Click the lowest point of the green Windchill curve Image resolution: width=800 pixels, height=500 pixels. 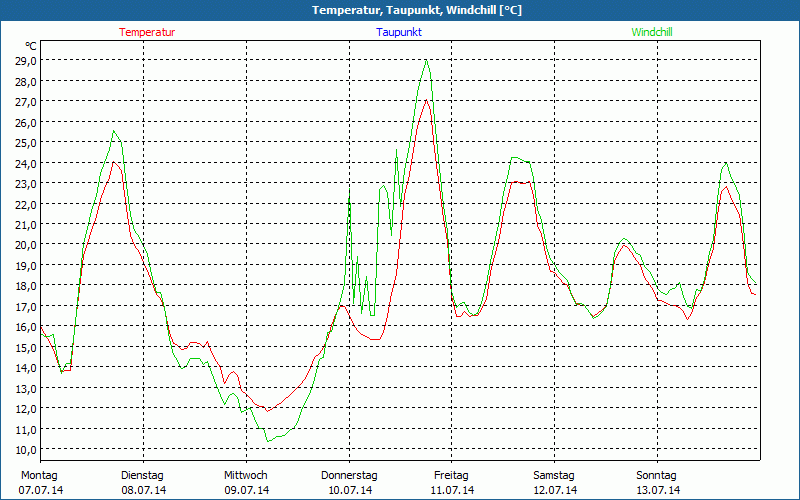pyautogui.click(x=268, y=440)
